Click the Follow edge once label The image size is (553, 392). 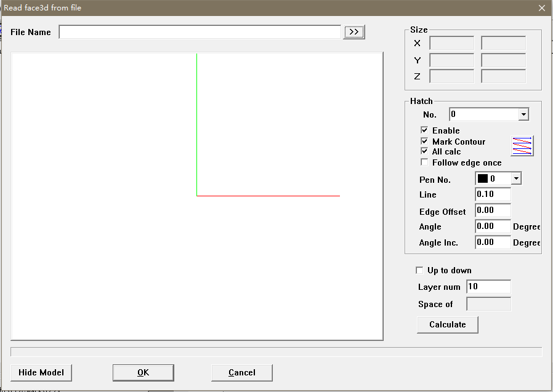pyautogui.click(x=467, y=162)
